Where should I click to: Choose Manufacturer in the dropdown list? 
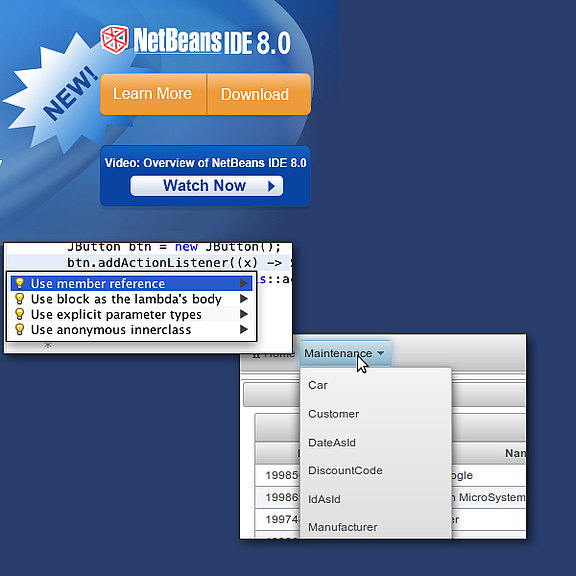click(x=343, y=527)
